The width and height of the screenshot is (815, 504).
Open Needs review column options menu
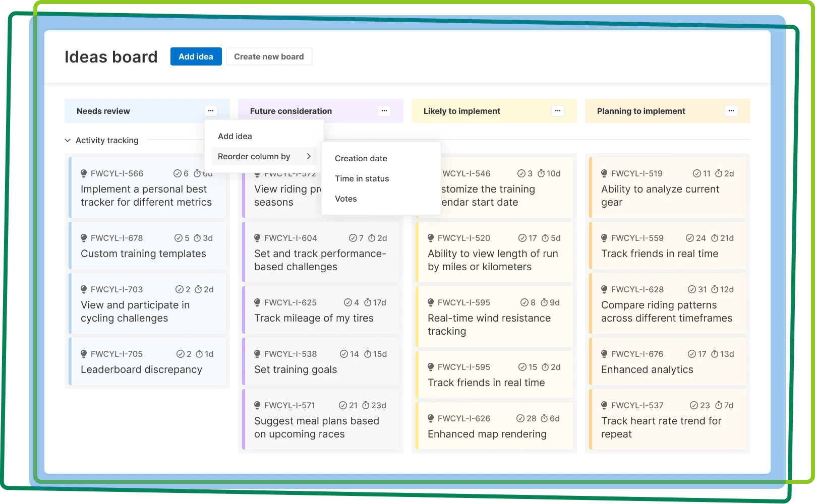tap(211, 111)
